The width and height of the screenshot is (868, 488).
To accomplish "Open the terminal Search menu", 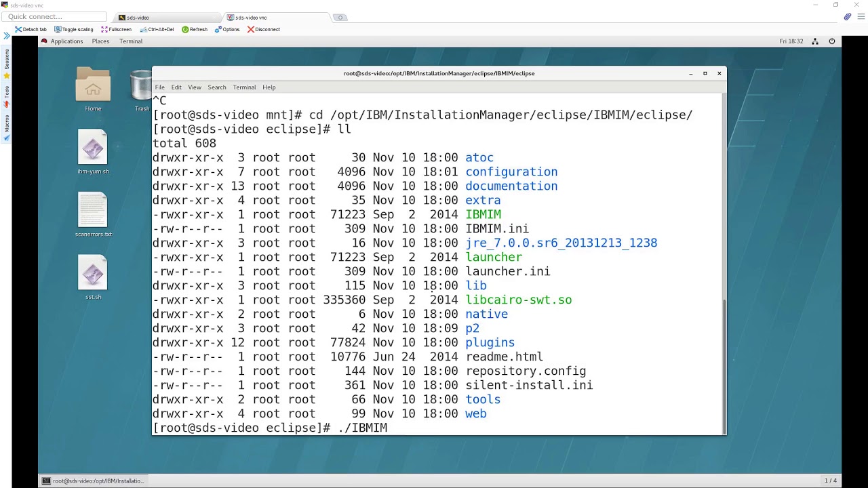I will (217, 87).
